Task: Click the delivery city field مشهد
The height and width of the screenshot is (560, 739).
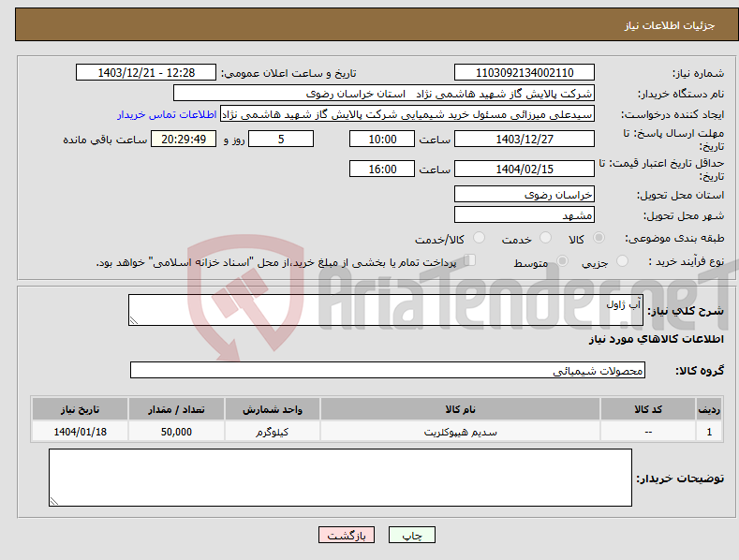Action: pos(525,215)
